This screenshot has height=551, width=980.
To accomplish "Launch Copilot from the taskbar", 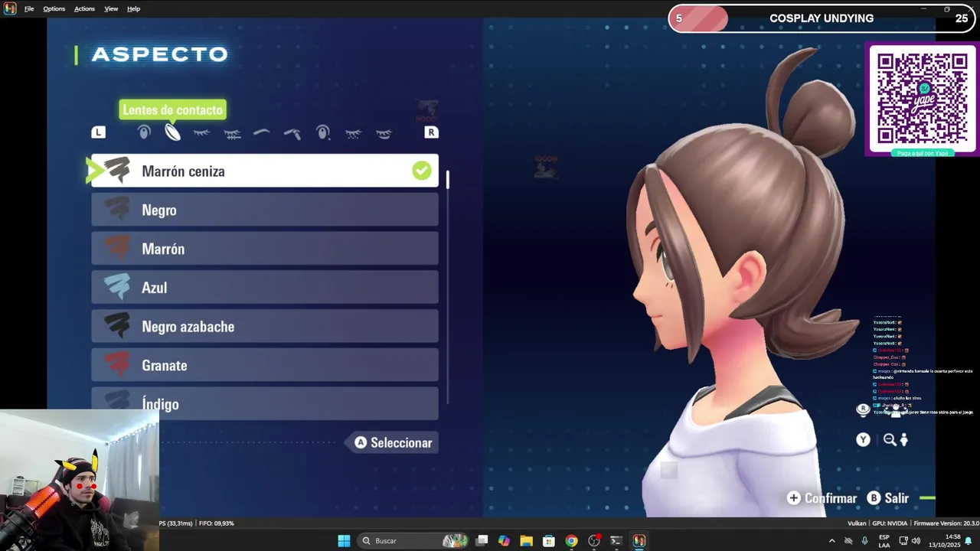I will click(504, 541).
